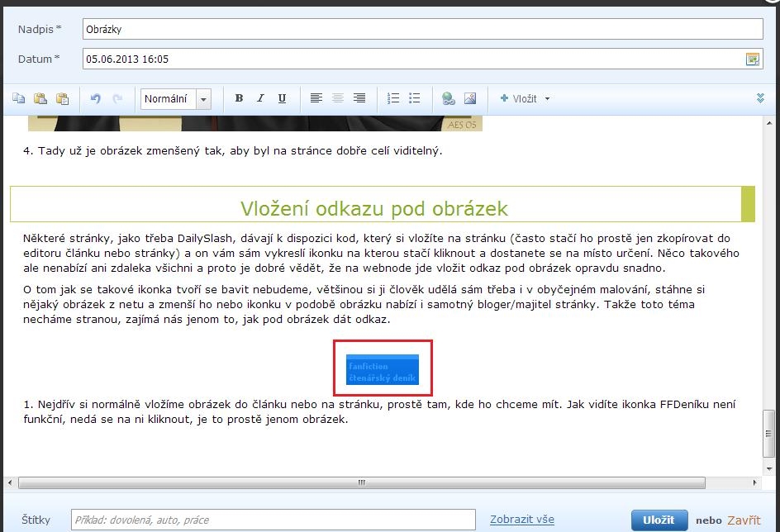780x532 pixels.
Task: Click the Štítky tags input field
Action: coord(273,520)
